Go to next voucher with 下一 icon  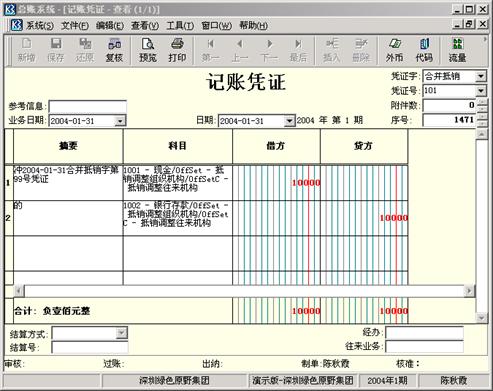point(269,50)
